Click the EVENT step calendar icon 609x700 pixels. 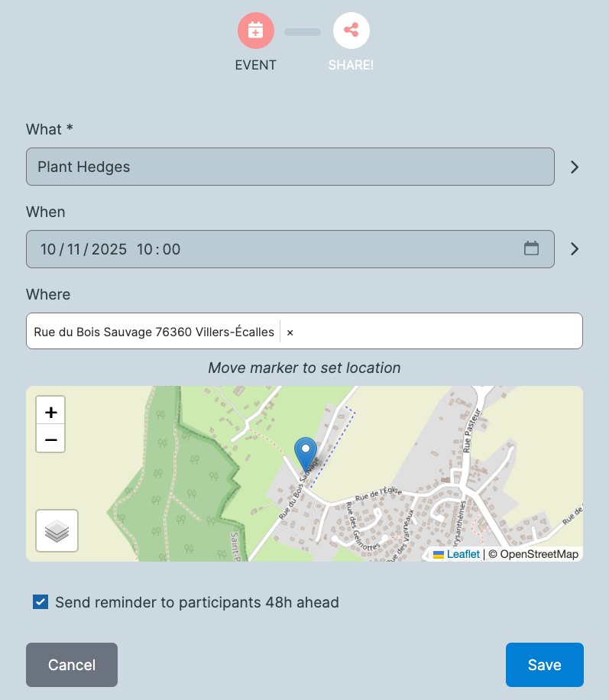tap(255, 31)
